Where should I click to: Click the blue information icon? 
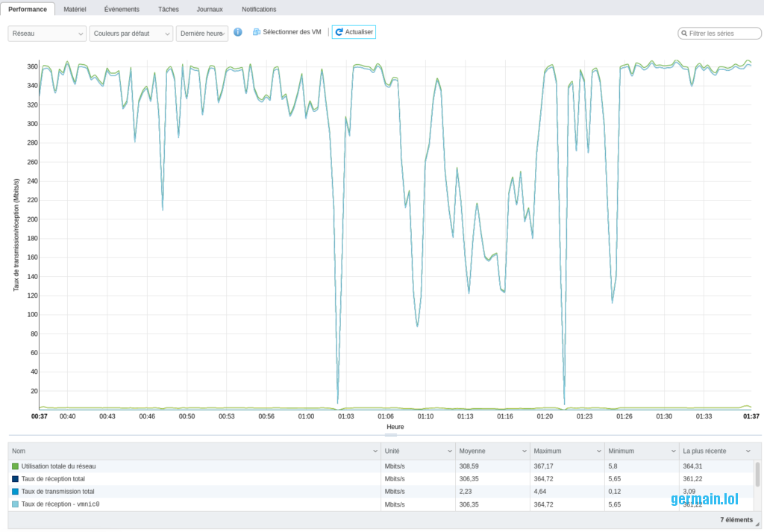tap(238, 32)
